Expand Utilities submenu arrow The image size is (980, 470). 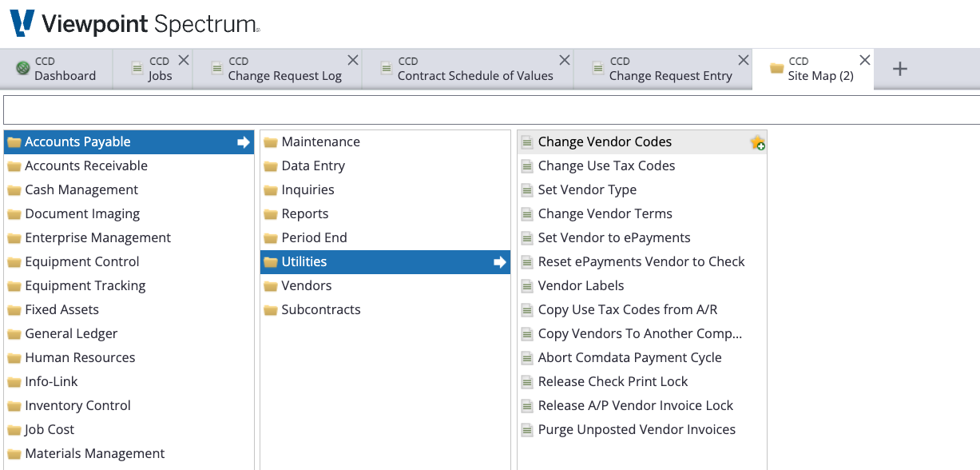point(500,262)
